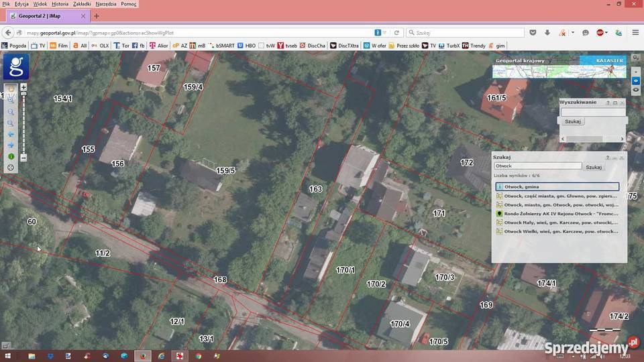Image resolution: width=644 pixels, height=362 pixels.
Task: Select result 'Otwock Wielki, wieś, gm. Karczew'
Action: click(x=557, y=231)
